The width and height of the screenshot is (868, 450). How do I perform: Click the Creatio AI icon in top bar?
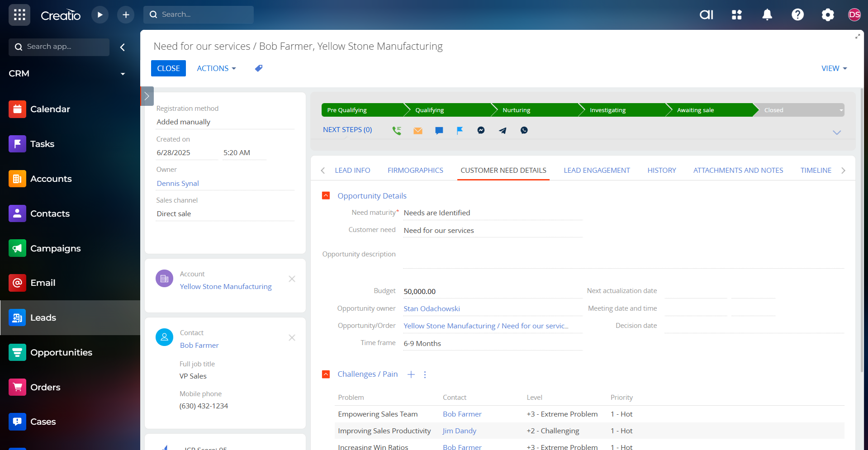click(706, 15)
